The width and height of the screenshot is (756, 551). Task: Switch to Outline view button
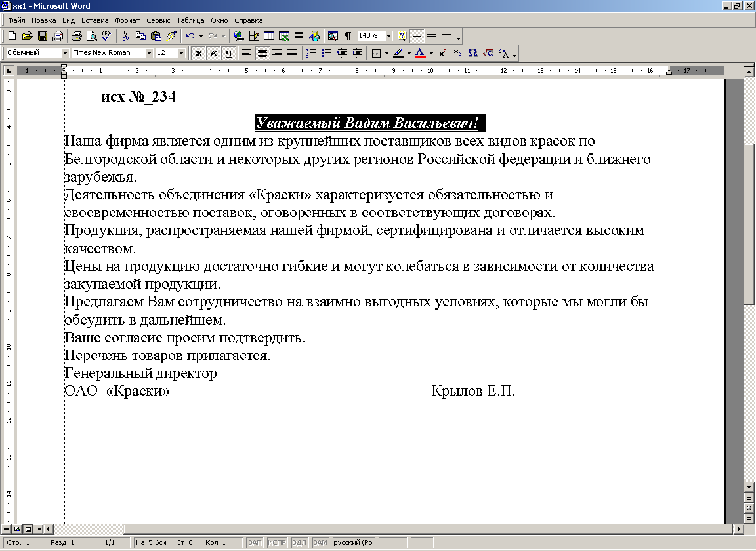pos(38,529)
